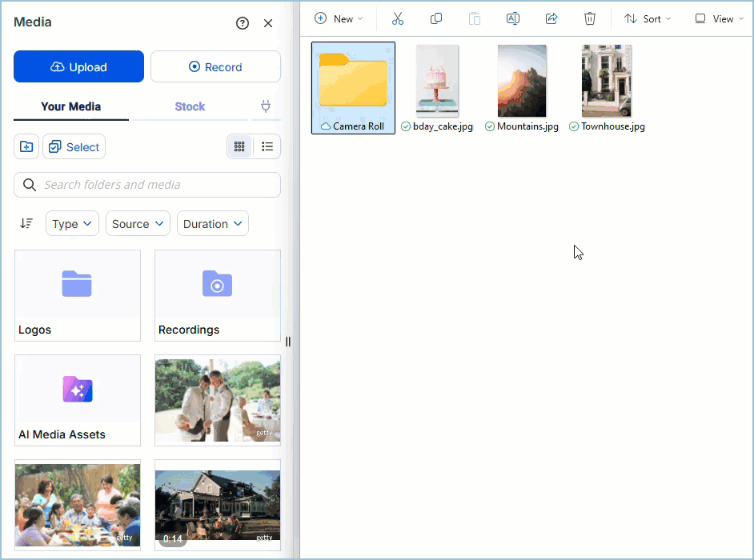This screenshot has width=754, height=560.
Task: Open the plugins tab with plug icon
Action: coord(266,106)
